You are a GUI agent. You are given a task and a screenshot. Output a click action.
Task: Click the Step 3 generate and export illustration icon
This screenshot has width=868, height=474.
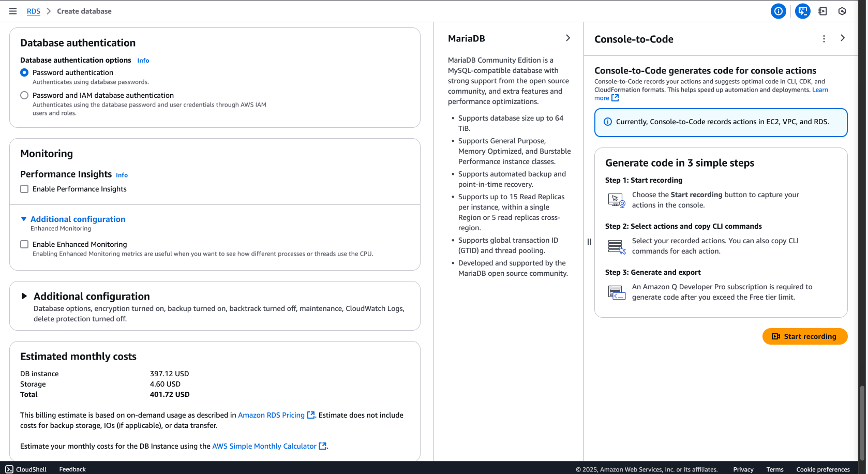(617, 293)
